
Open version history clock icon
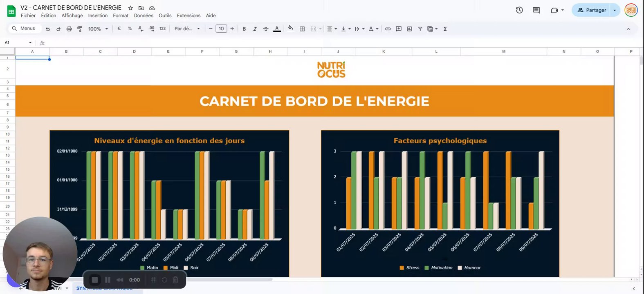[x=519, y=10]
